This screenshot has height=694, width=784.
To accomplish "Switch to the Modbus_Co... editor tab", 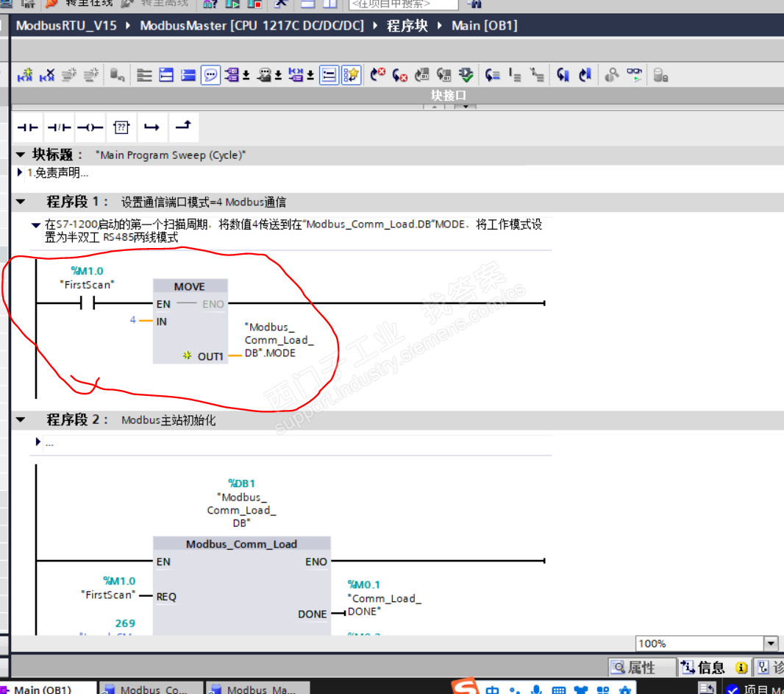I will tap(151, 689).
